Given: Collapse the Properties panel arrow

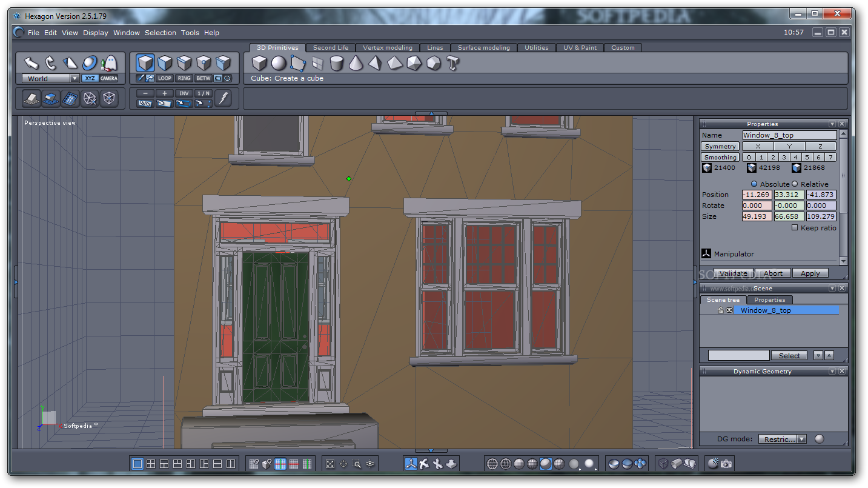Looking at the screenshot, I should 832,124.
